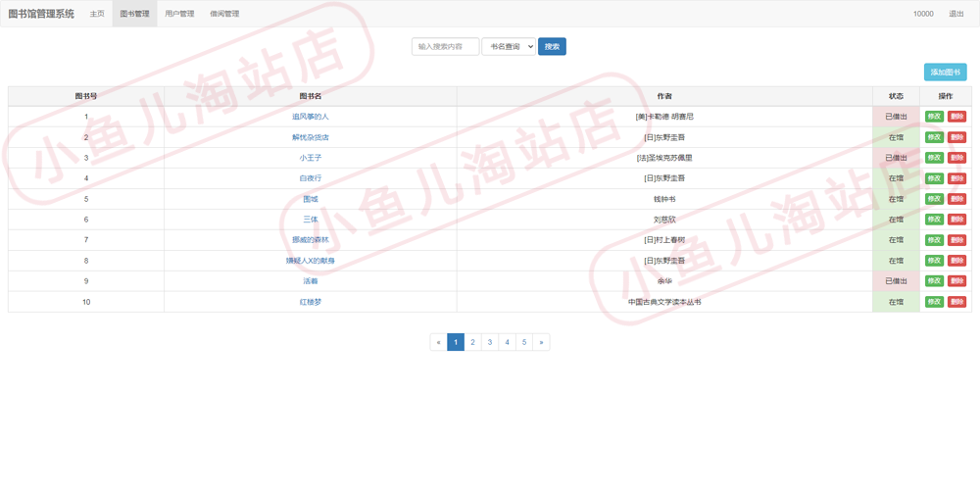
Task: Edit the 活着 book entry
Action: point(934,282)
